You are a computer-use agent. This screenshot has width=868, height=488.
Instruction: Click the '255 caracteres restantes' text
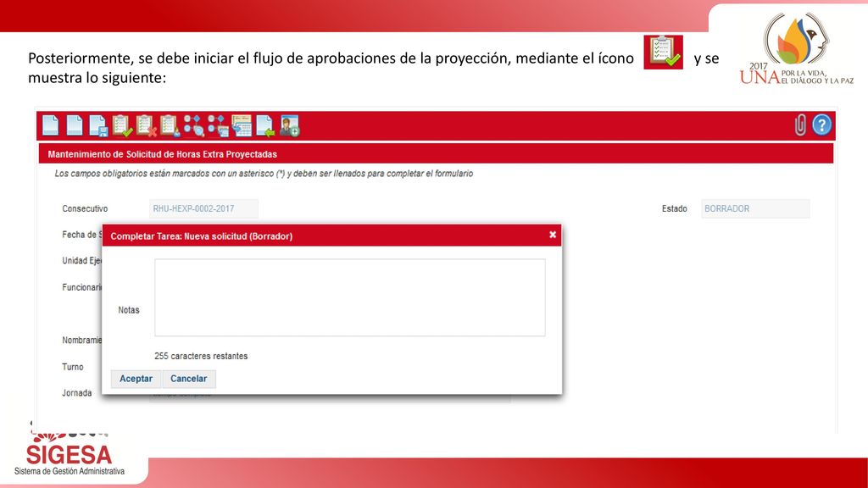(x=201, y=357)
